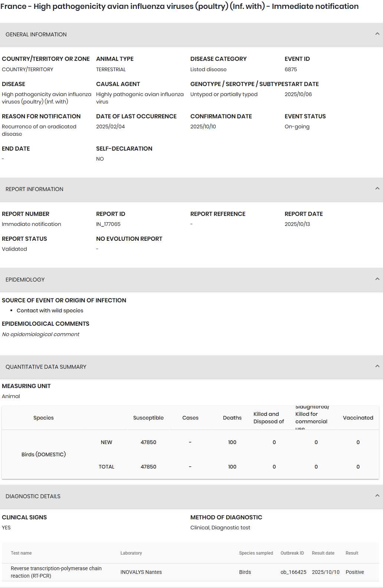Click the GENERAL INFORMATION section header
Screen dimensions: 383x588
(x=191, y=35)
